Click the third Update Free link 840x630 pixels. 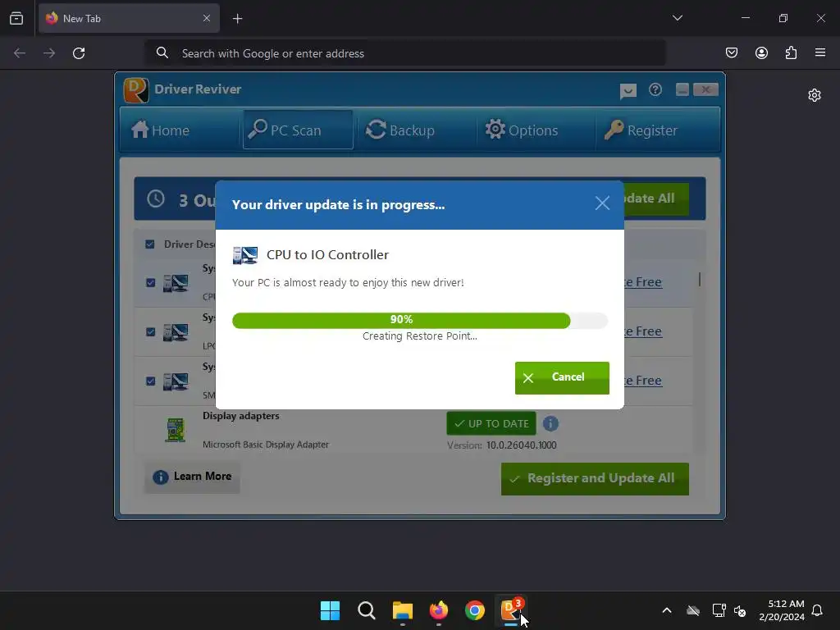coord(643,381)
